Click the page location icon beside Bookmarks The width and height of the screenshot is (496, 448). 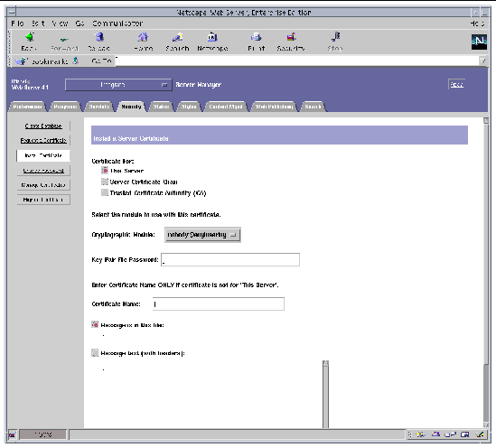pyautogui.click(x=75, y=61)
